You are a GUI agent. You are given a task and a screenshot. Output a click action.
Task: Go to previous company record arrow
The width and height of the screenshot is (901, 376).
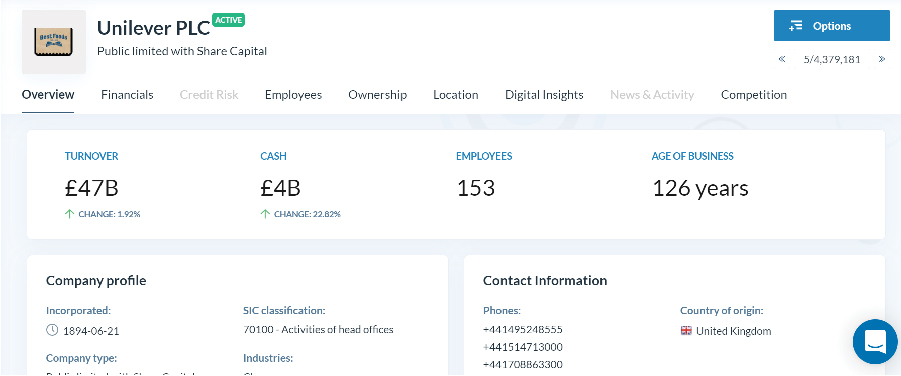pyautogui.click(x=781, y=59)
